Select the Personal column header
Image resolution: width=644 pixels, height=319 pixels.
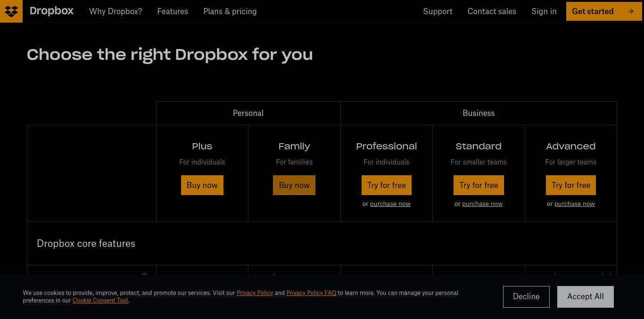click(248, 113)
